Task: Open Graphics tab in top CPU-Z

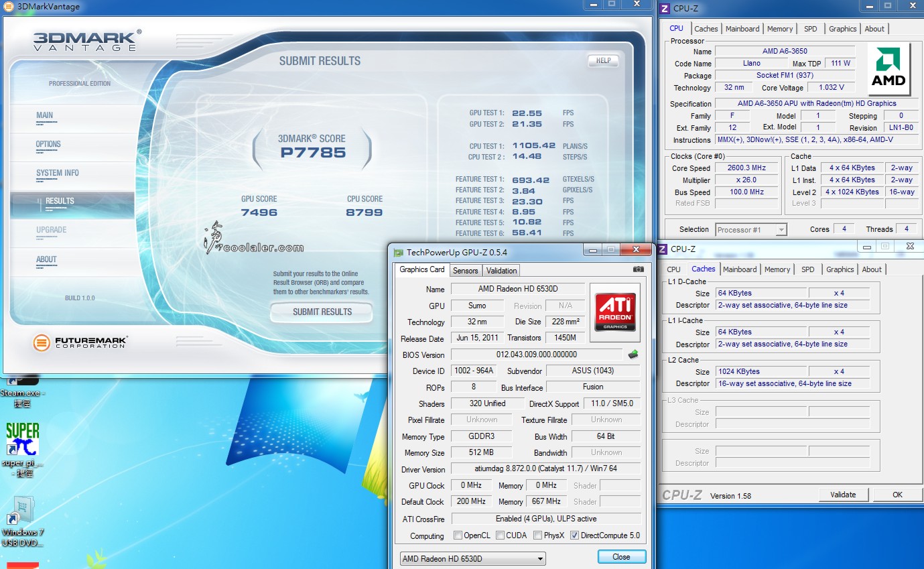Action: pyautogui.click(x=842, y=29)
